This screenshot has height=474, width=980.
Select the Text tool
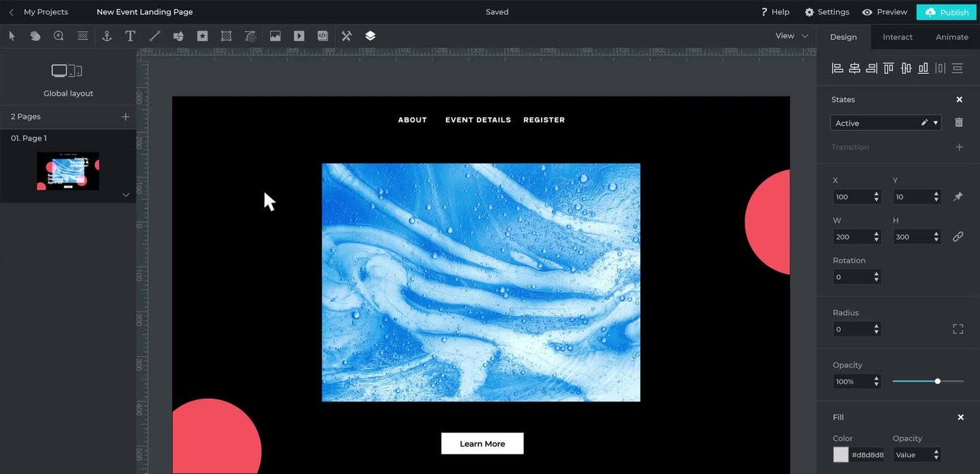click(x=130, y=35)
